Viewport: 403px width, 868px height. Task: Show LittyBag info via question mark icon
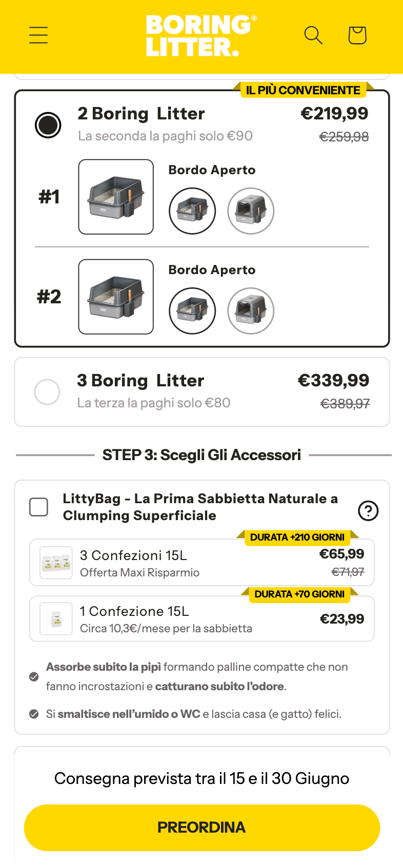point(368,510)
